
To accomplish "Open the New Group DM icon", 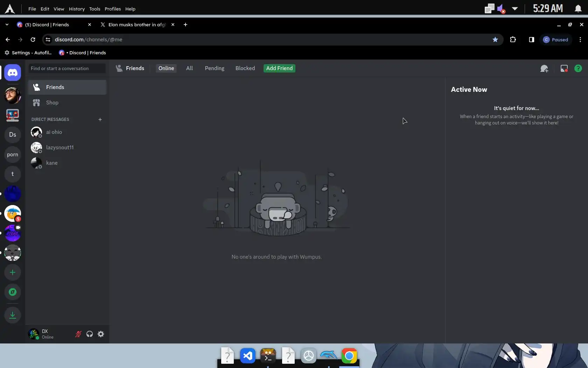I will (x=544, y=68).
